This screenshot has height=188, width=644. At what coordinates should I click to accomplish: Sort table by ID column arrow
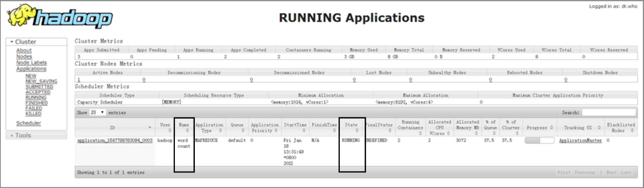(x=150, y=128)
